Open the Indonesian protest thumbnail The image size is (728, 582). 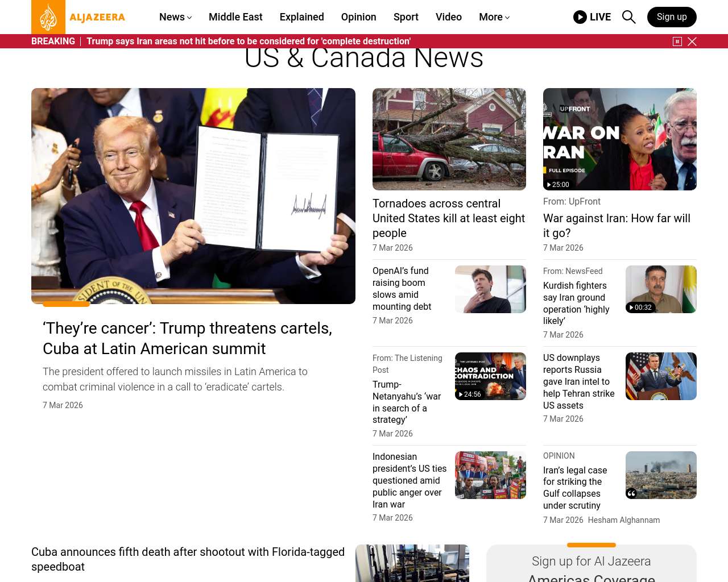[490, 475]
